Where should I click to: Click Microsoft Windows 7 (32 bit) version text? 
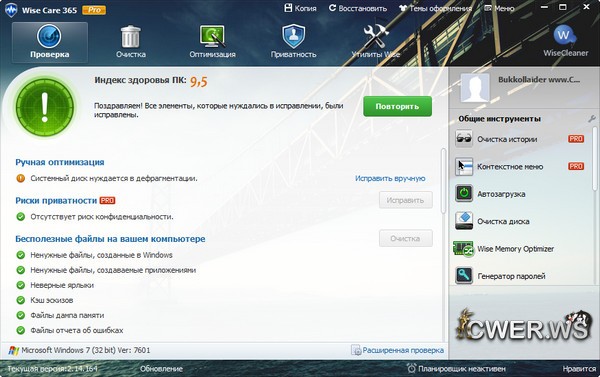(86, 350)
